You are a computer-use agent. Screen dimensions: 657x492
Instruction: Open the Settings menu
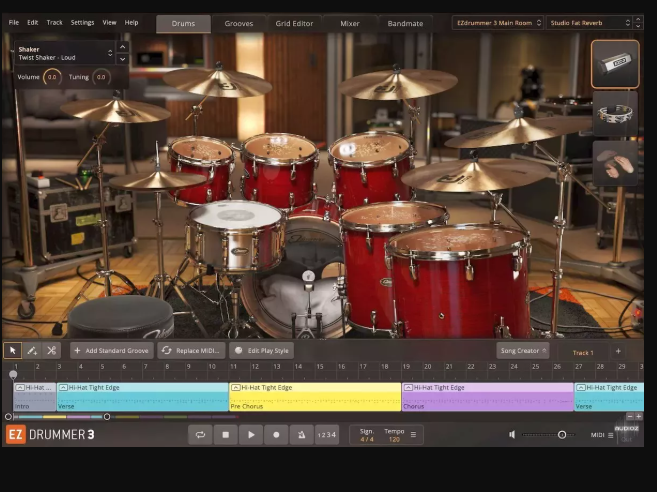[82, 23]
